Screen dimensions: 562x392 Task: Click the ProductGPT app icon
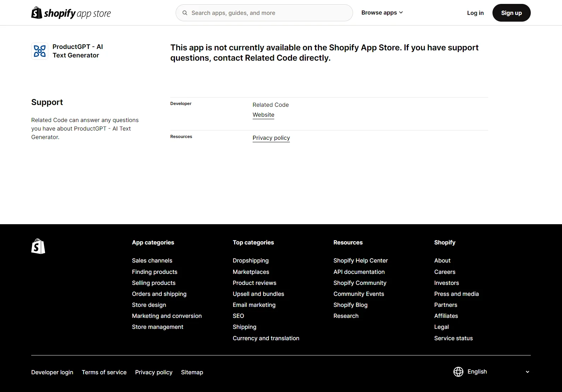[40, 51]
